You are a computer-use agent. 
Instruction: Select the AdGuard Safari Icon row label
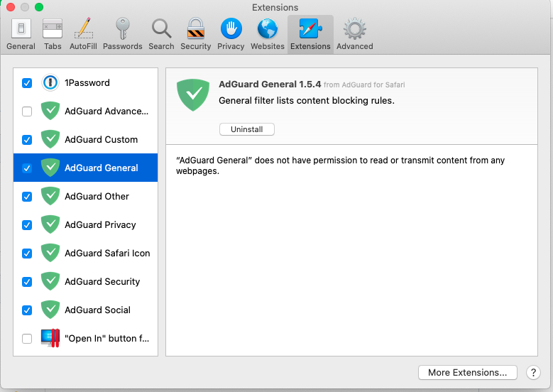107,253
